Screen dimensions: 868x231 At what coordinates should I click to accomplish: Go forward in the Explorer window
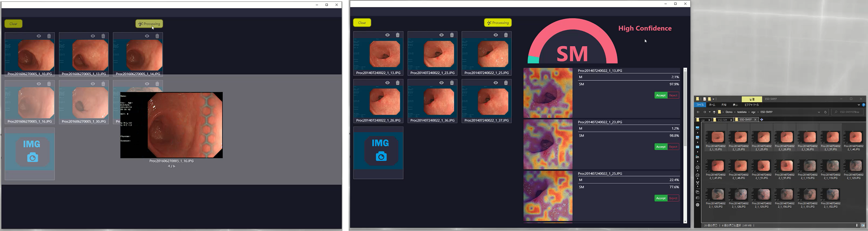pyautogui.click(x=704, y=112)
